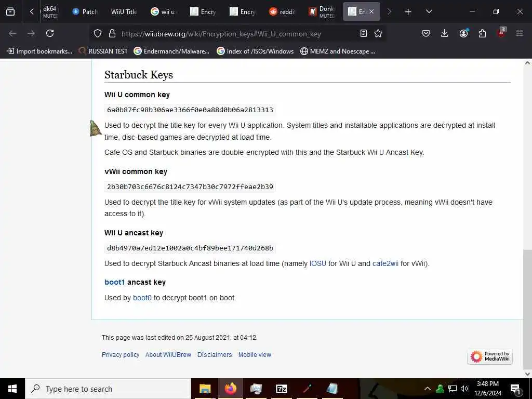Follow the cafe2wii link
Screen dimensions: 532x399
pyautogui.click(x=385, y=263)
